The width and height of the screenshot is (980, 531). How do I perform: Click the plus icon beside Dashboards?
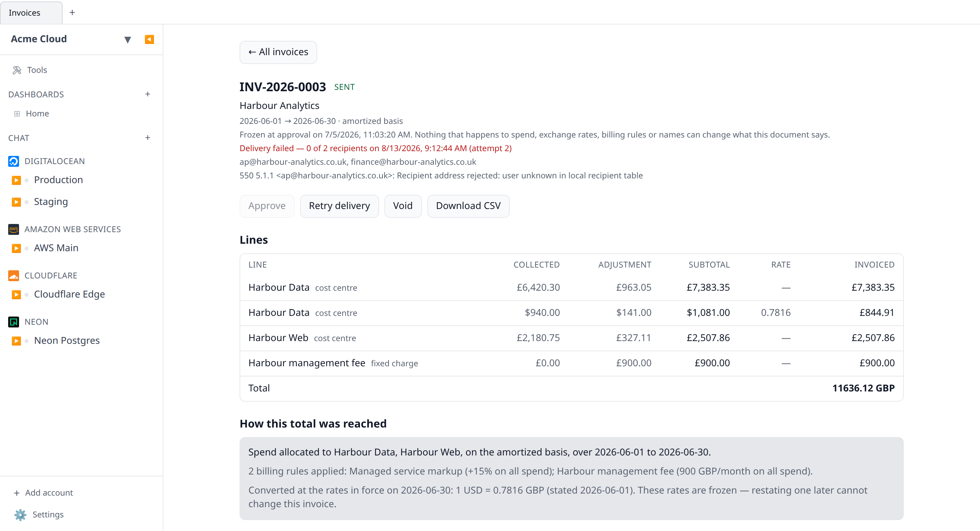tap(148, 94)
